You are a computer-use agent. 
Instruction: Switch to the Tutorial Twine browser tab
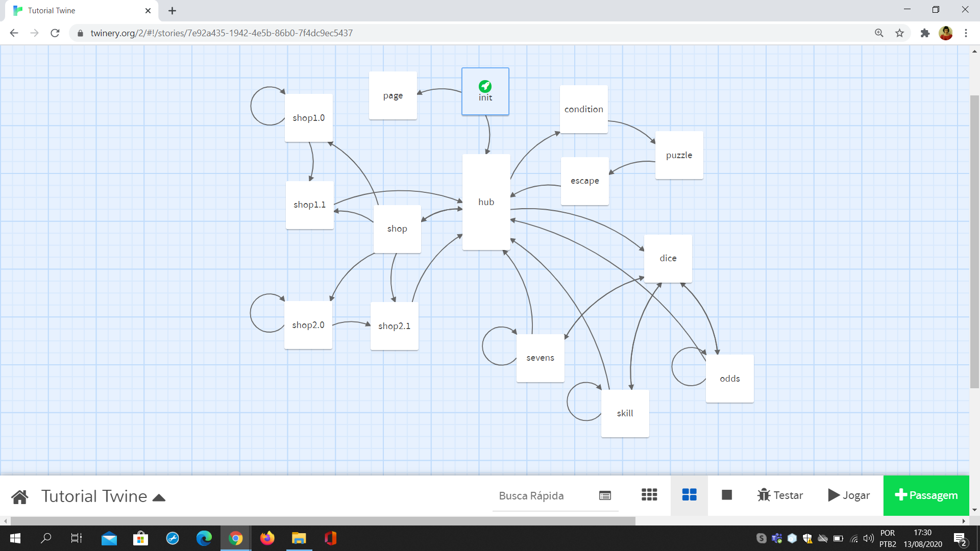point(77,10)
